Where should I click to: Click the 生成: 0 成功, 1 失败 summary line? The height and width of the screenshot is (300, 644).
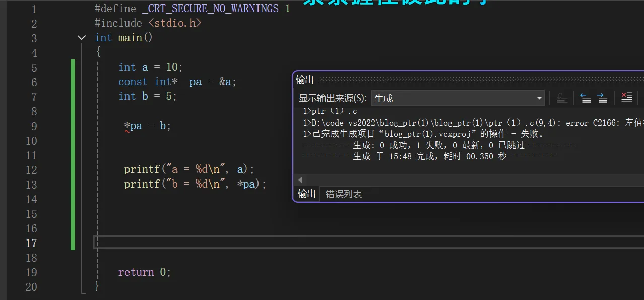[x=438, y=145]
